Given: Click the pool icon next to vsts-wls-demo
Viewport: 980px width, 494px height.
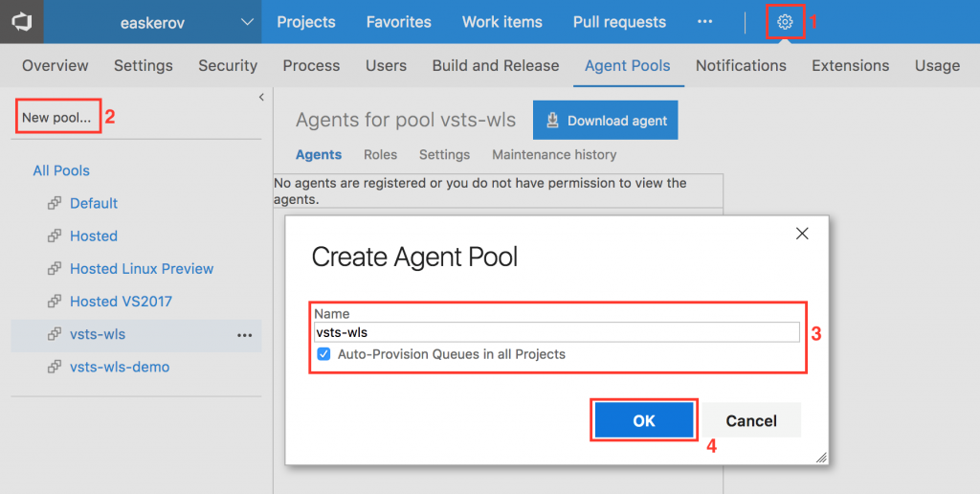Looking at the screenshot, I should [55, 368].
